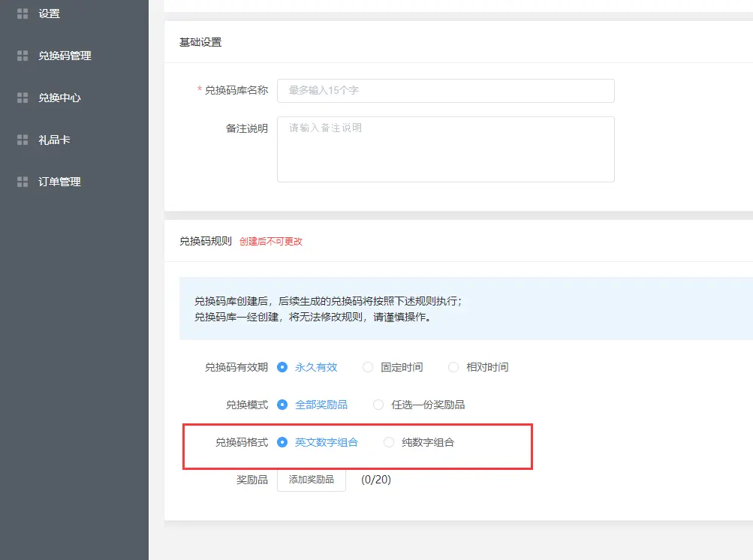Open the 设置 sidebar menu
753x560 pixels.
(50, 14)
